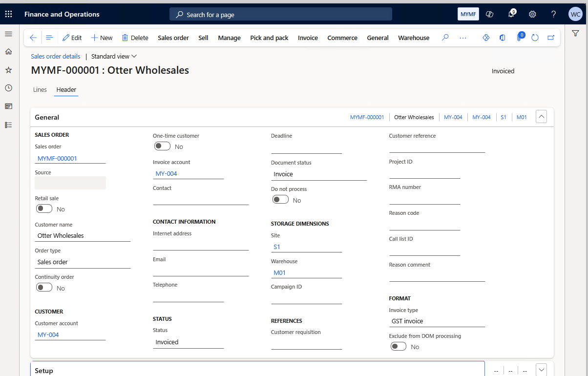Image resolution: width=588 pixels, height=376 pixels.
Task: Open MY-004 Invoice account link
Action: point(167,174)
